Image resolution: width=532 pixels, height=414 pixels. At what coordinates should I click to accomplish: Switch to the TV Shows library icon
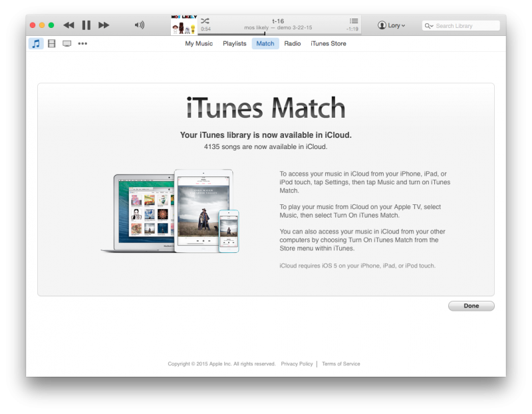coord(67,43)
